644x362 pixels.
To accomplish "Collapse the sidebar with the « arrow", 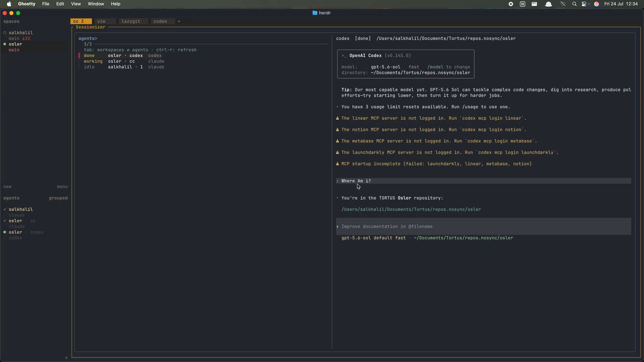I will [66, 358].
